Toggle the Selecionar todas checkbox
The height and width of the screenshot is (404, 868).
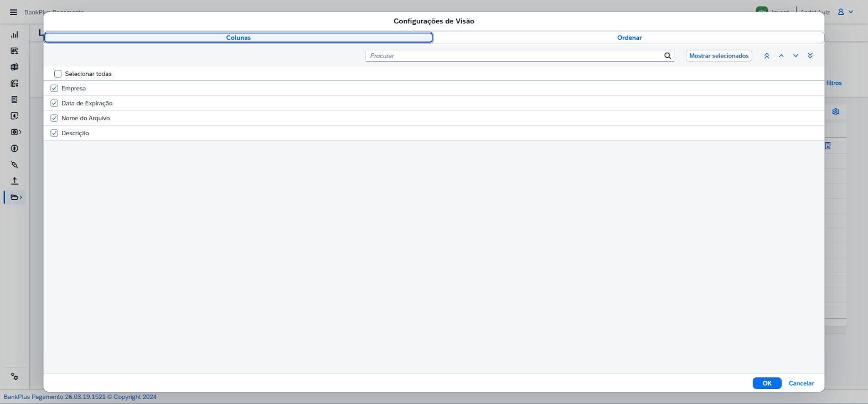click(58, 74)
